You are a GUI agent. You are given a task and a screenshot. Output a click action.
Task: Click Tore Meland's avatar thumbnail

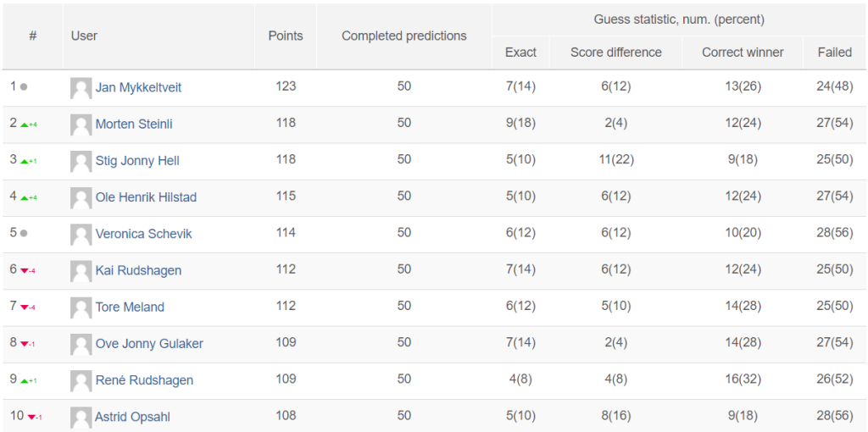(81, 307)
